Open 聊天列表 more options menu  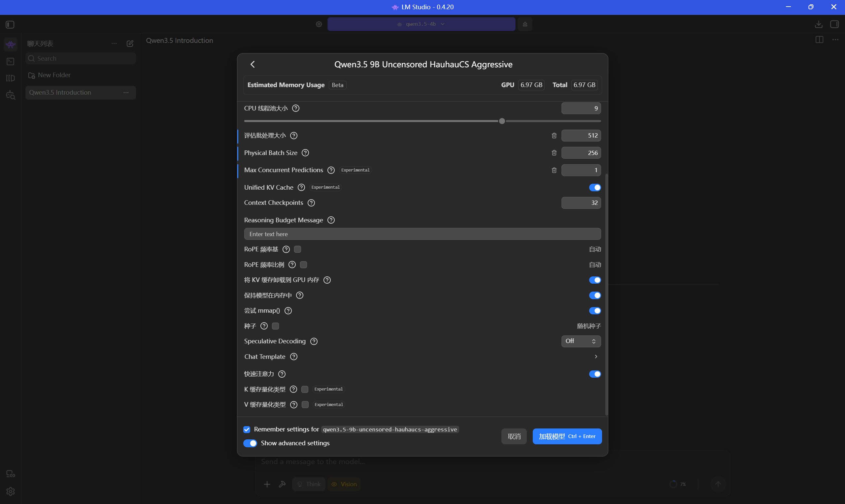[114, 44]
